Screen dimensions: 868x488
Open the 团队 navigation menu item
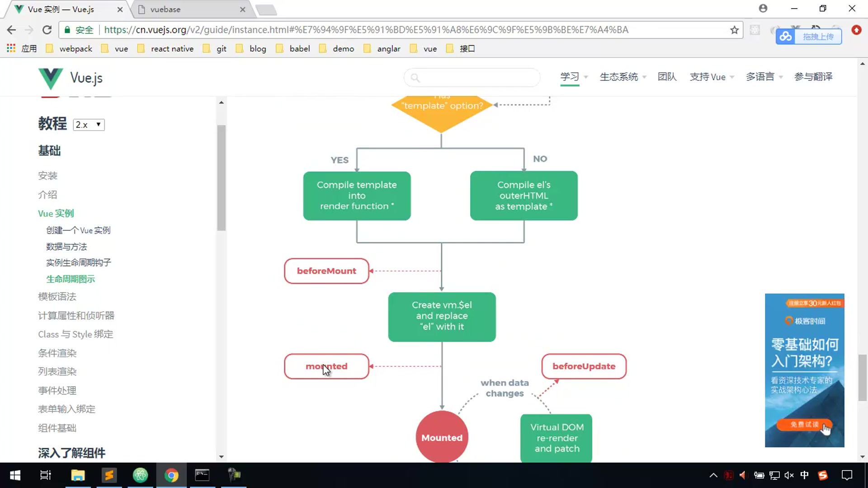coord(667,77)
